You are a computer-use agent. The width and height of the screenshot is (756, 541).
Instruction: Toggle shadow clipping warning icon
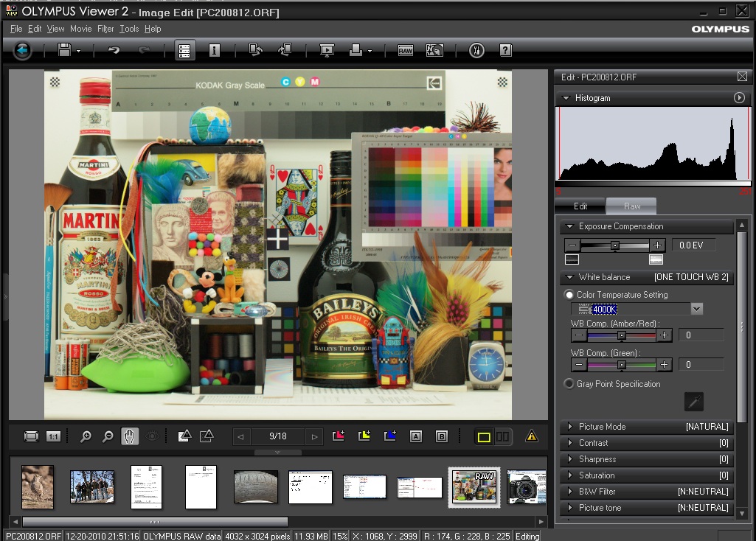[207, 436]
